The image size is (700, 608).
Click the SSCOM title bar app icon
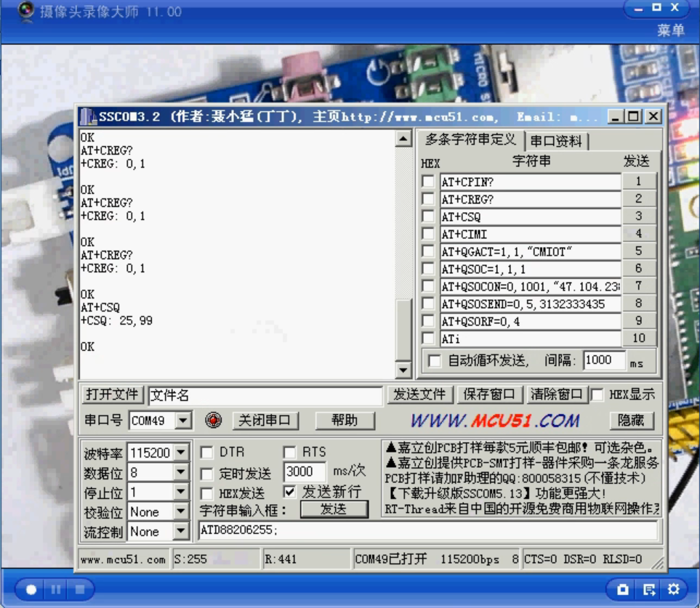[x=88, y=117]
